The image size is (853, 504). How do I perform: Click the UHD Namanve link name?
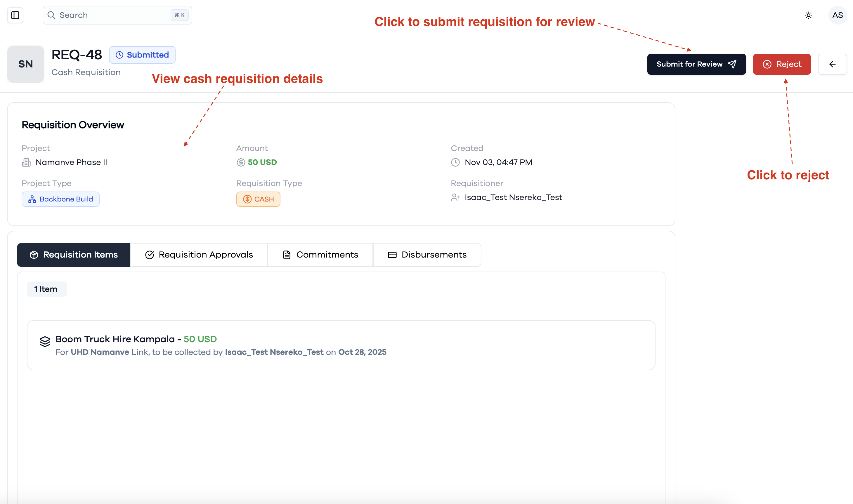(100, 352)
